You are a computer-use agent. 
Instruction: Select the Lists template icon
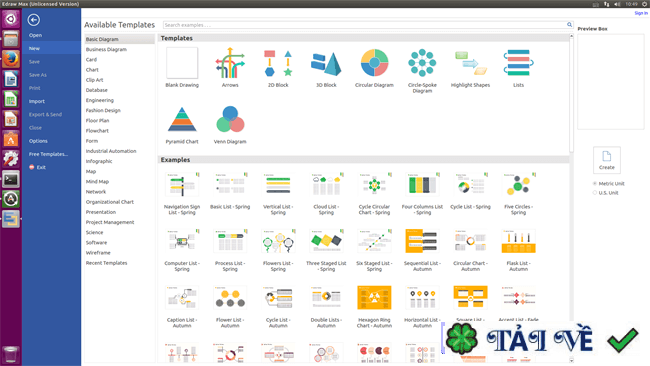tap(519, 63)
